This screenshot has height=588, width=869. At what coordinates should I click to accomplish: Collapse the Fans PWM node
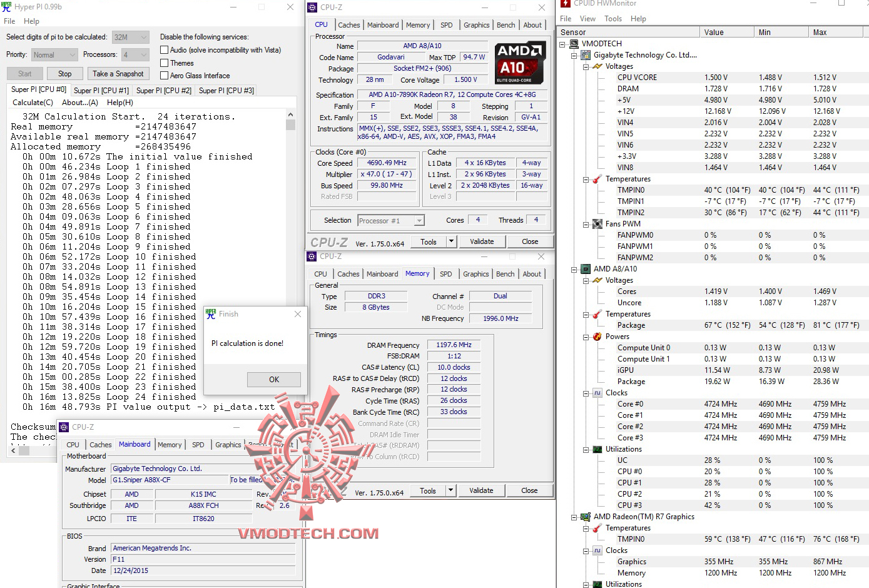586,225
